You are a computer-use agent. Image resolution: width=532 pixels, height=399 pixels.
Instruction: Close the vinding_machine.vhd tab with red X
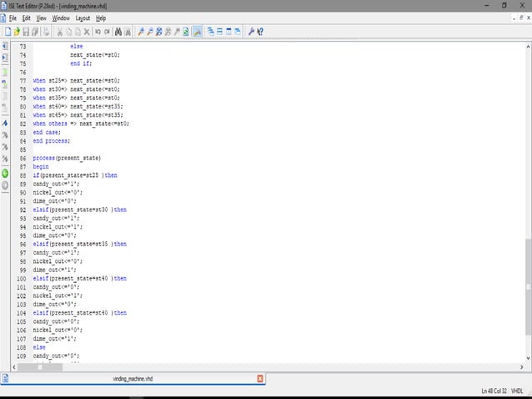pyautogui.click(x=260, y=378)
